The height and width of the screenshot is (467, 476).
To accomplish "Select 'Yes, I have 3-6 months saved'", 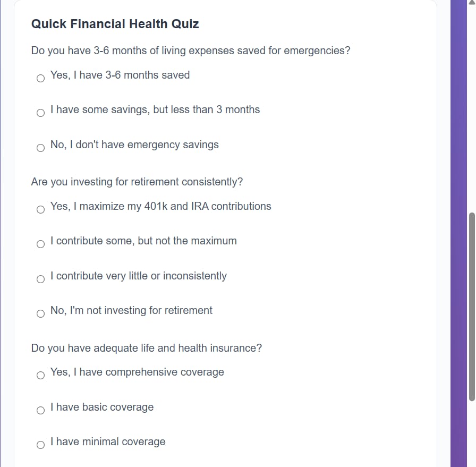I will point(40,78).
